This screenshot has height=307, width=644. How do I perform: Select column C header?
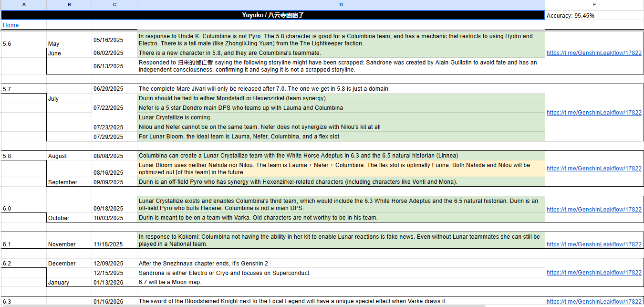click(x=114, y=5)
